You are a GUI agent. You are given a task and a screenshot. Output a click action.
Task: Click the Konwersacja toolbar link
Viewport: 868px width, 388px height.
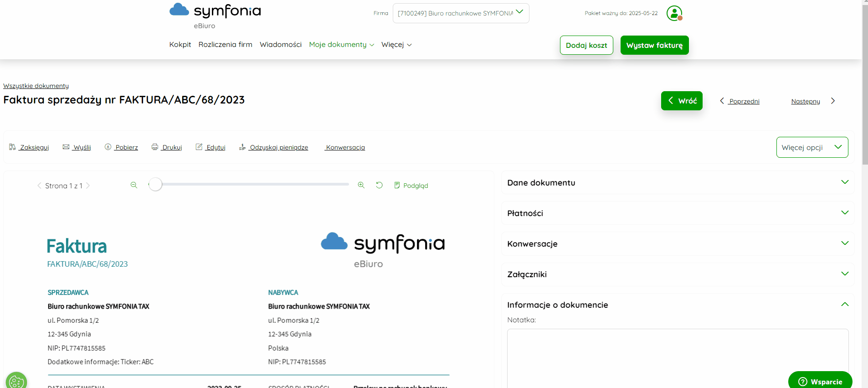click(x=345, y=147)
